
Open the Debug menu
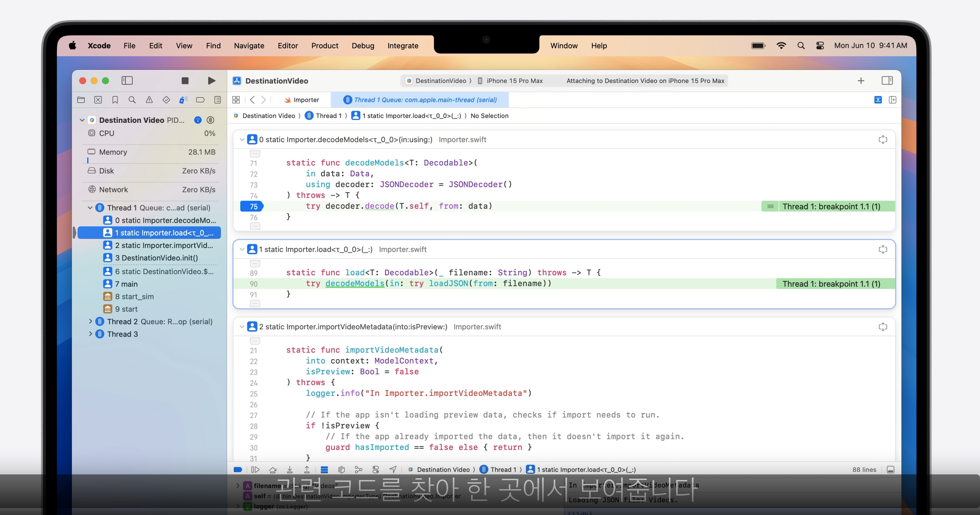363,46
